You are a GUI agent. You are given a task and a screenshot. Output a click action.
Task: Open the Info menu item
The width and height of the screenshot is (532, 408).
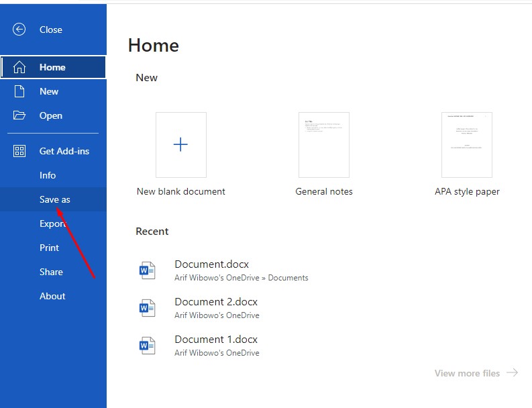click(x=48, y=175)
